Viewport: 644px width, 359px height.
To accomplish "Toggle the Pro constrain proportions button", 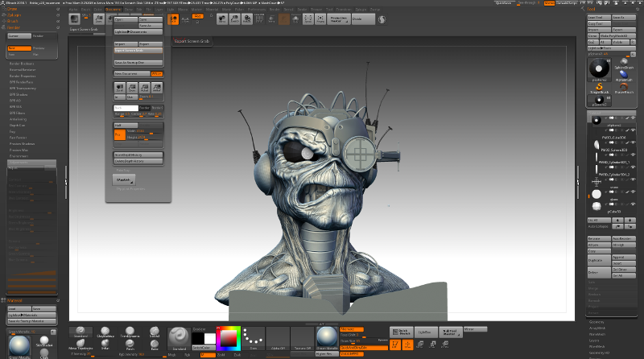I will 119,134.
